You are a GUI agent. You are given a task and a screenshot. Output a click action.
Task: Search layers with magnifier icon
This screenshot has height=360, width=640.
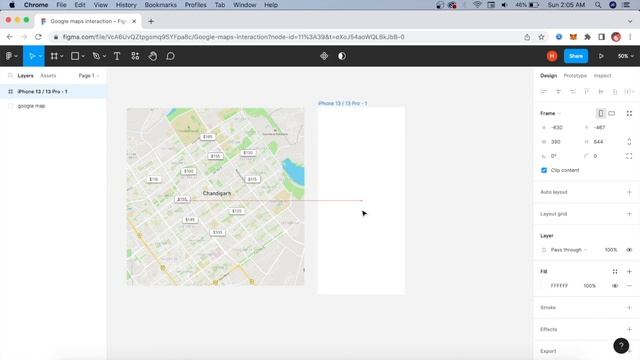click(11, 76)
